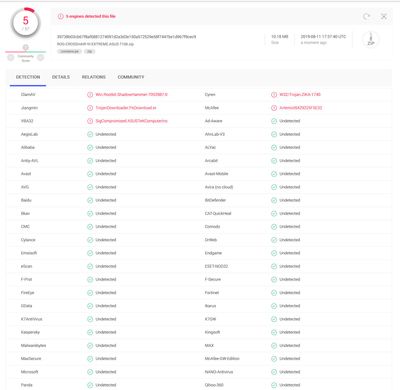Click the Alibaba undetected check icon
Image resolution: width=400 pixels, height=390 pixels.
pos(90,147)
